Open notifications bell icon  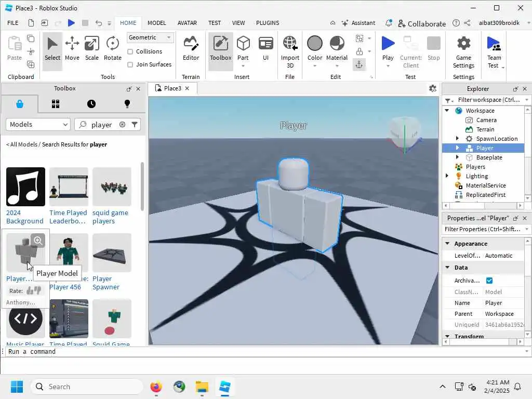pyautogui.click(x=389, y=23)
